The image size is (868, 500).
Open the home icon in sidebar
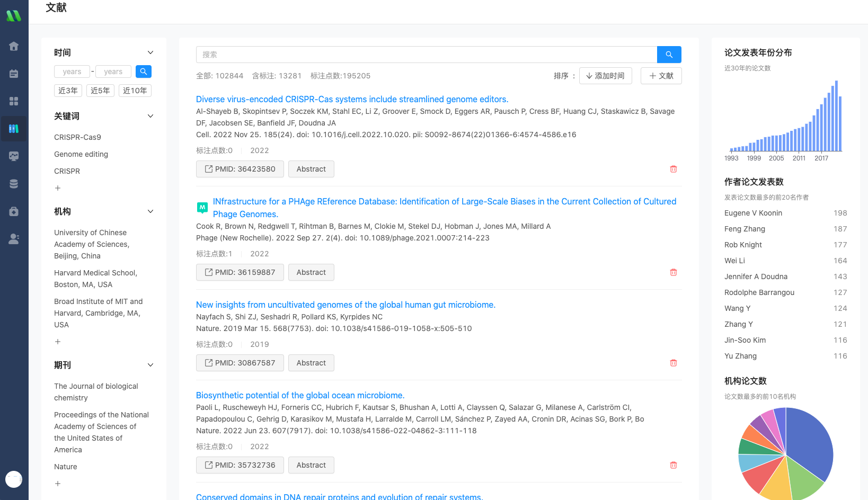pyautogui.click(x=14, y=46)
